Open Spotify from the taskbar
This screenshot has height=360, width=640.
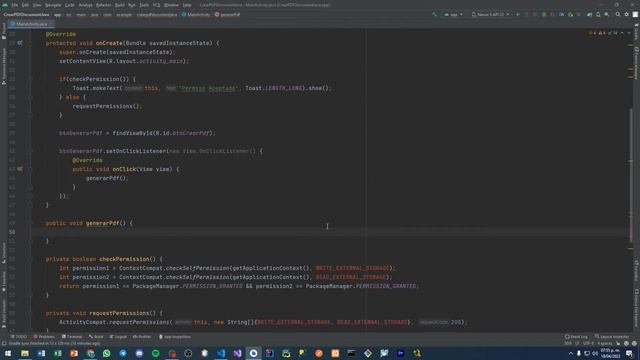156,353
